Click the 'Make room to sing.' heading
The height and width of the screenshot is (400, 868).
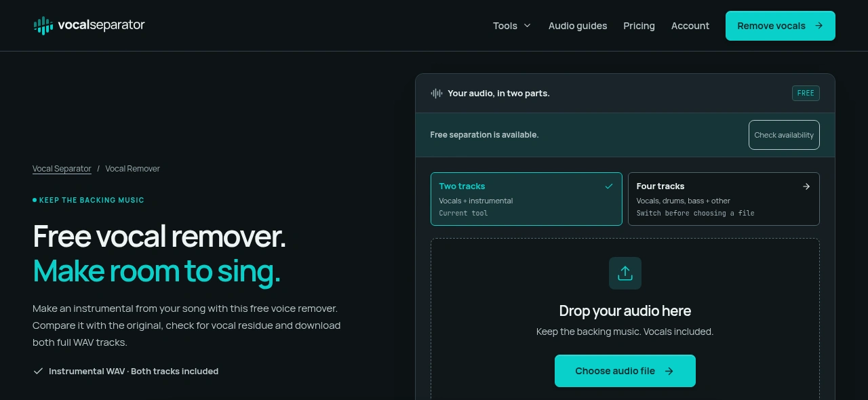point(157,271)
